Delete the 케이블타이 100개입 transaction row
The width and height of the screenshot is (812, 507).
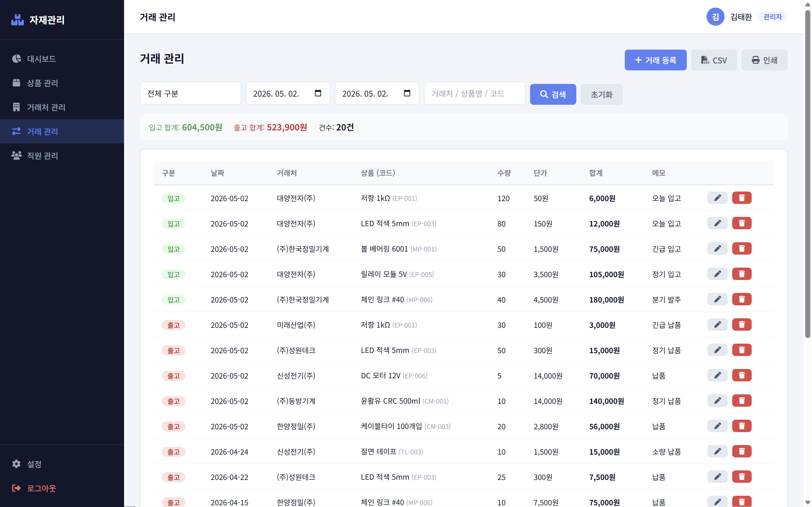[742, 426]
